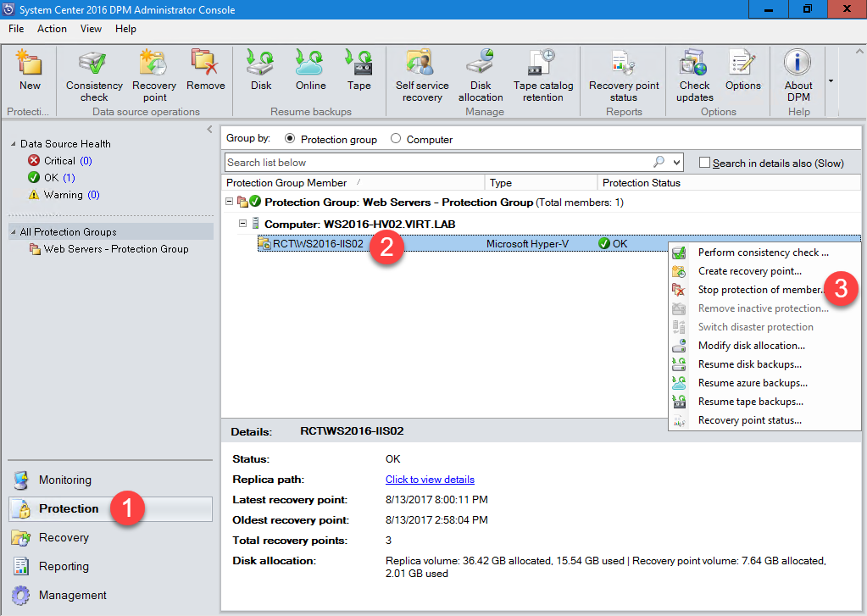Image resolution: width=867 pixels, height=616 pixels.
Task: Run Consistency check from the ribbon
Action: [94, 75]
